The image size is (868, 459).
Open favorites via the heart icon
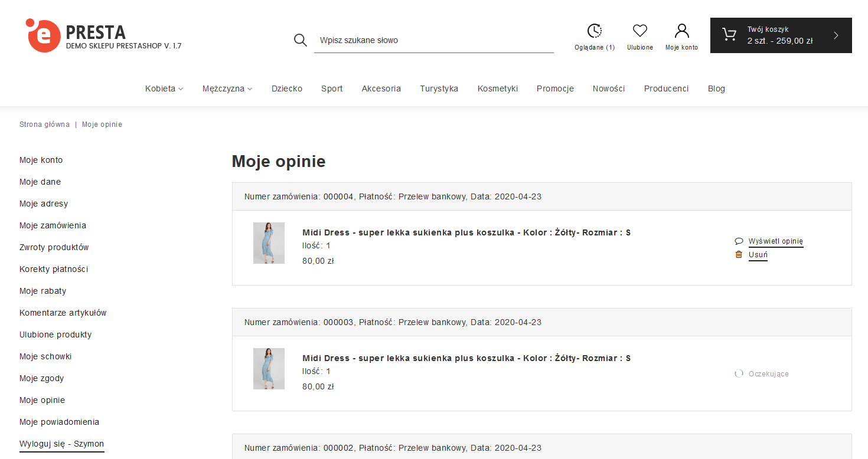[x=639, y=31]
